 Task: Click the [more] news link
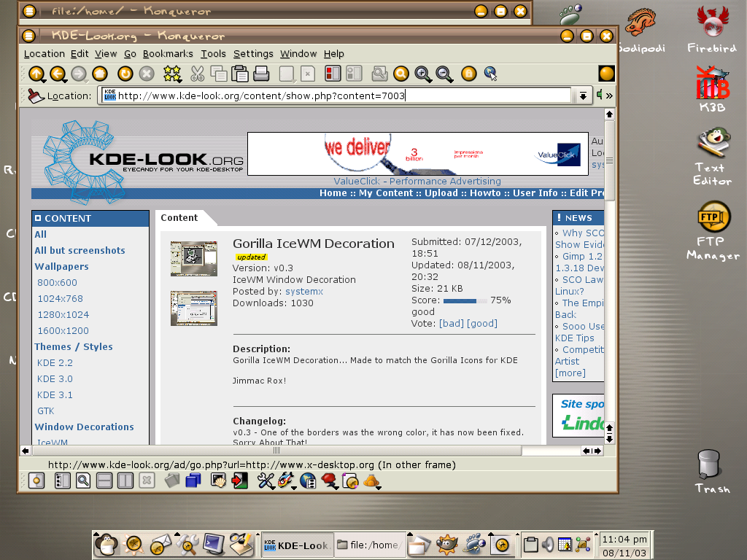point(570,373)
